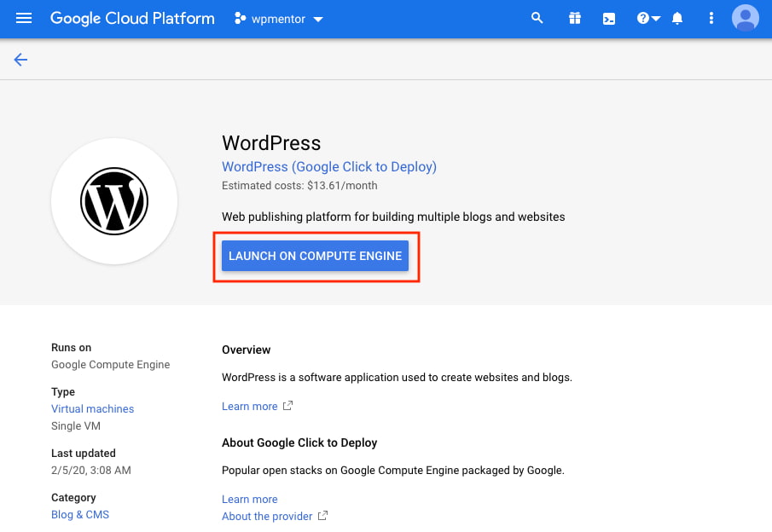Go back using the left arrow
772x532 pixels.
[20, 60]
